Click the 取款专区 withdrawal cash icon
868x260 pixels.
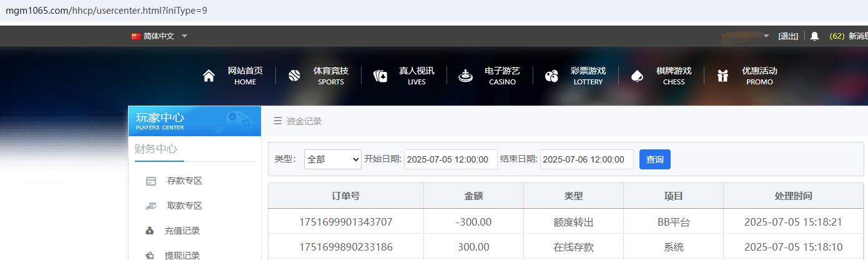tap(150, 206)
